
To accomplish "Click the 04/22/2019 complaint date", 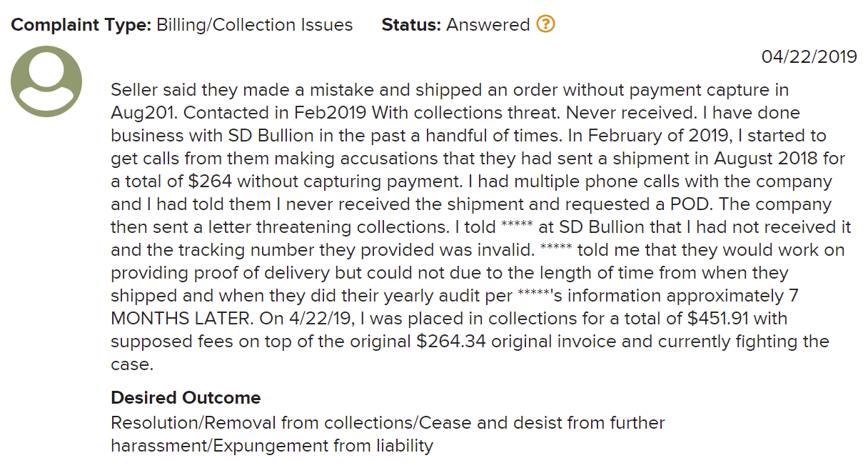I will [x=809, y=57].
